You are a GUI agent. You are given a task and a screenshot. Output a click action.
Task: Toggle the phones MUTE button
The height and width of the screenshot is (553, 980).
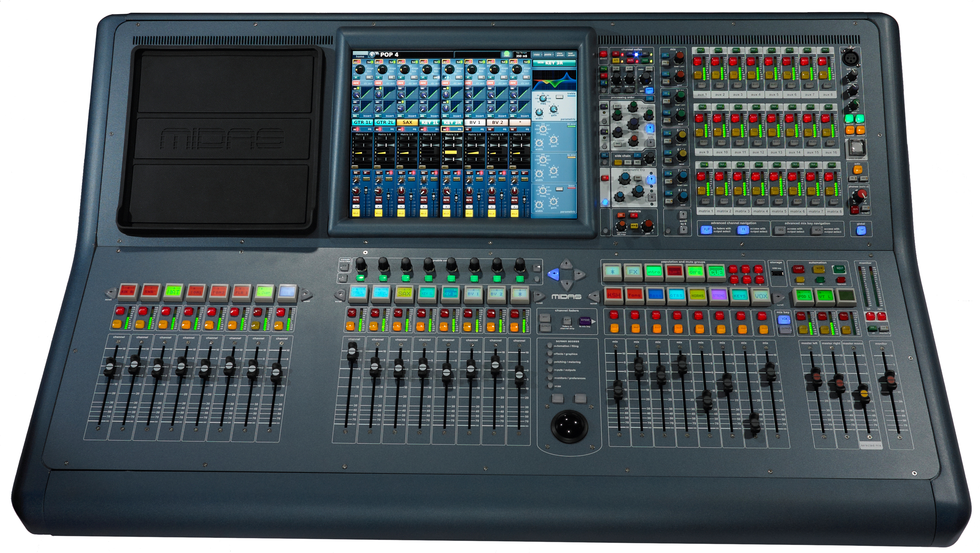coord(855,209)
